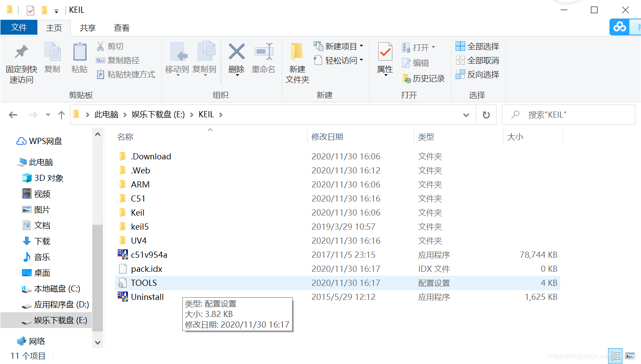Open the quick access toolbar customize arrow

click(x=56, y=11)
